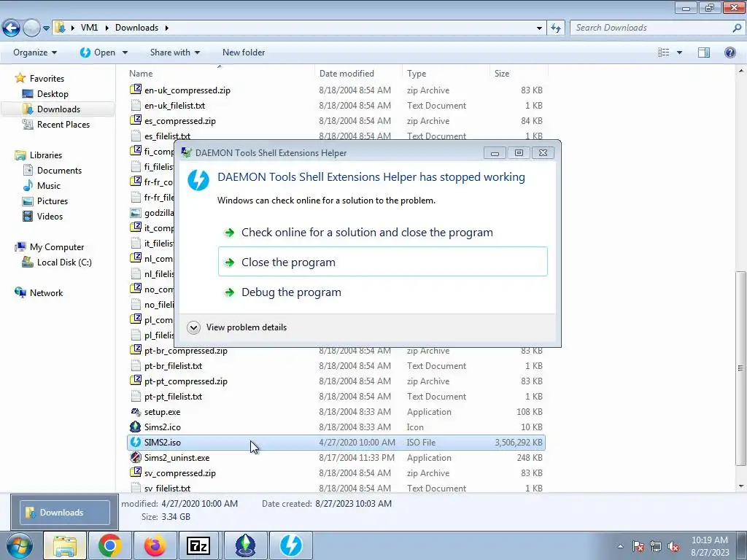
Task: Select Recent Places in sidebar
Action: [63, 124]
